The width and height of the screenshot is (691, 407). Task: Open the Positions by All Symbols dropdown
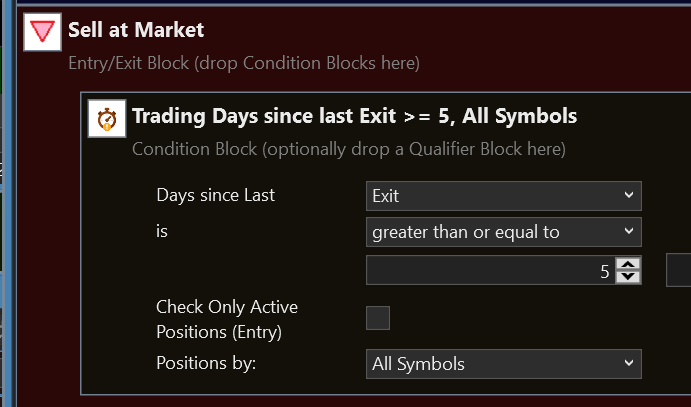(503, 363)
